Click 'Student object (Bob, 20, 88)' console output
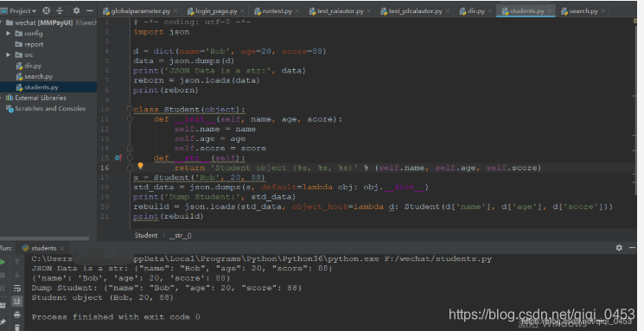Viewport: 644px width, 331px height. click(103, 297)
